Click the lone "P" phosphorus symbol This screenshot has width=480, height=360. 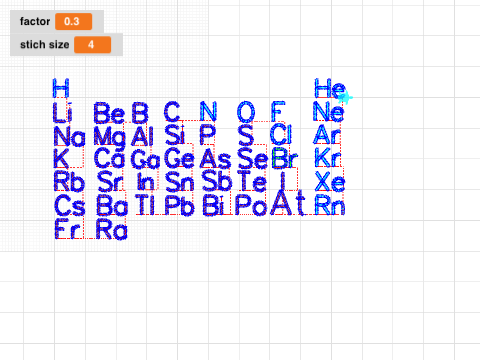207,135
